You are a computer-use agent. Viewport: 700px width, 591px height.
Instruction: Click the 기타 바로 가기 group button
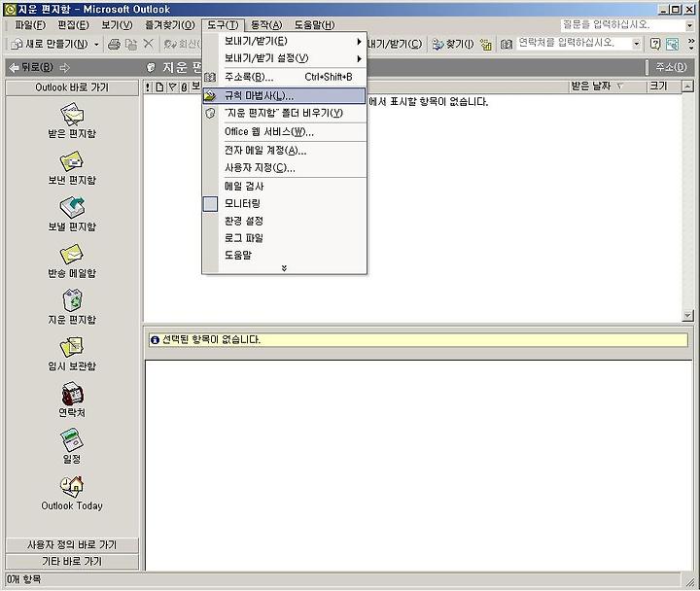72,561
